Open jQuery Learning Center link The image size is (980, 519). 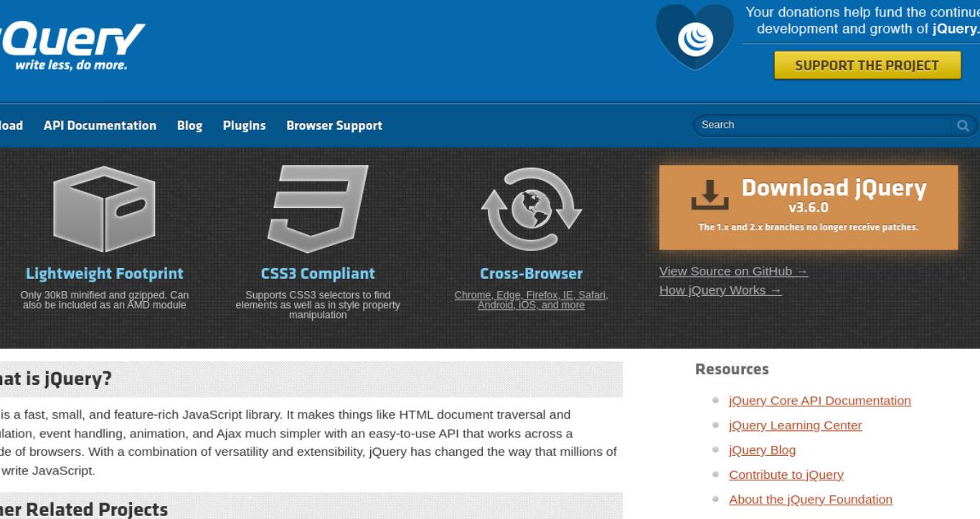tap(796, 425)
